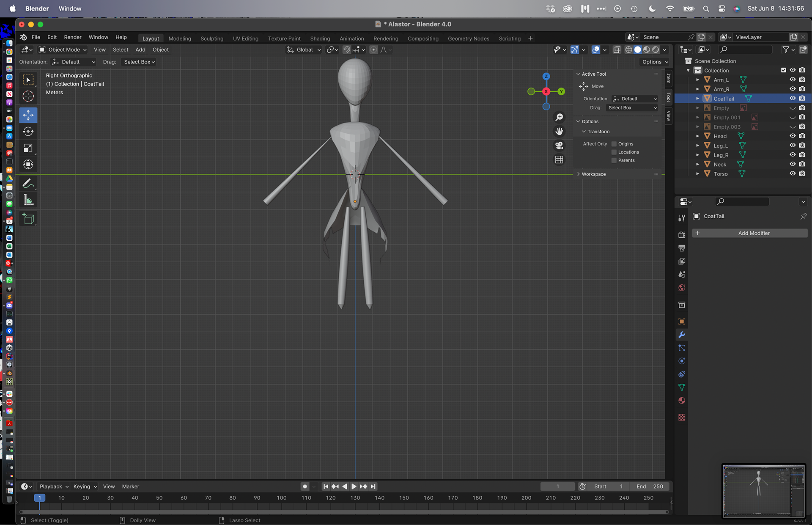Screen dimensions: 812x525
Task: Expand the Neck object in outliner
Action: click(697, 164)
